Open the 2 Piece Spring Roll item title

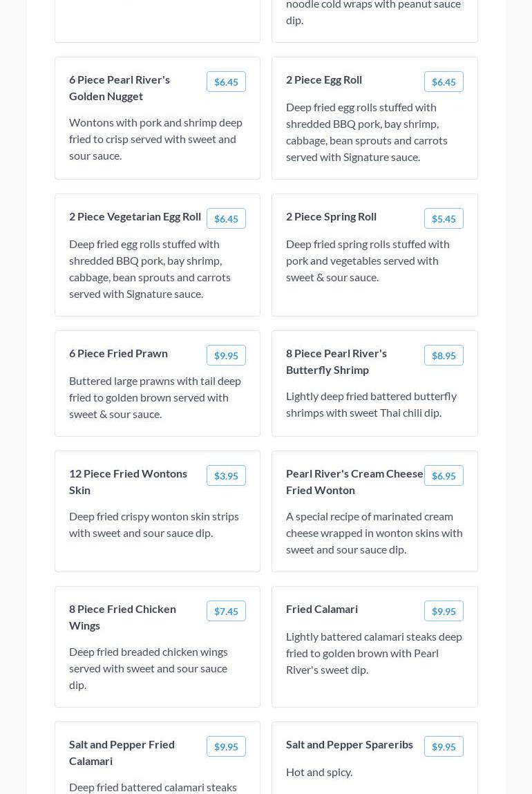tap(331, 216)
